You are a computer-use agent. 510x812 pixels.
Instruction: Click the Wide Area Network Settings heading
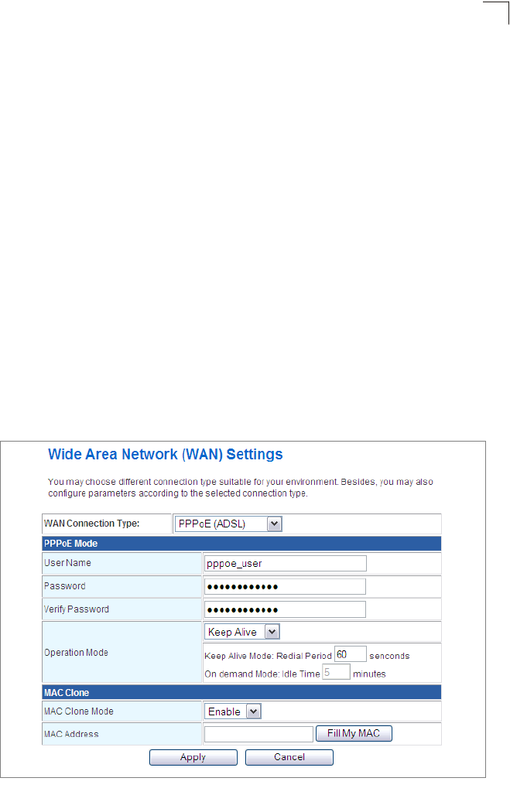(x=166, y=454)
